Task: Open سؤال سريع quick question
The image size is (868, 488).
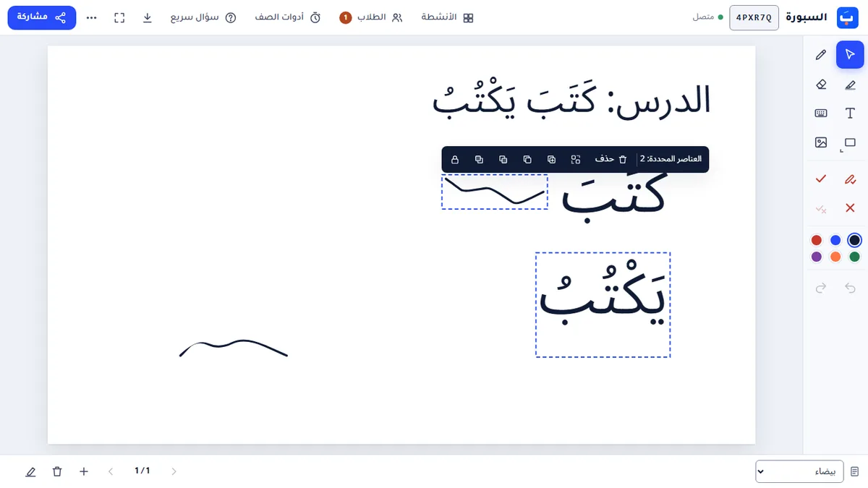Action: click(x=203, y=17)
